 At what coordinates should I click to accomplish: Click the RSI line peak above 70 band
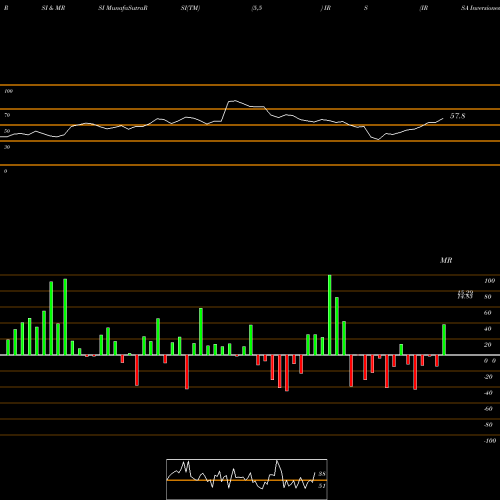(235, 100)
